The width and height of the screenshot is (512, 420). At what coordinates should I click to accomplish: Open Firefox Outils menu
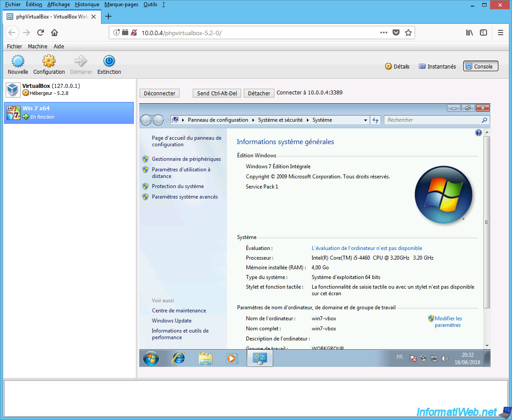[150, 4]
